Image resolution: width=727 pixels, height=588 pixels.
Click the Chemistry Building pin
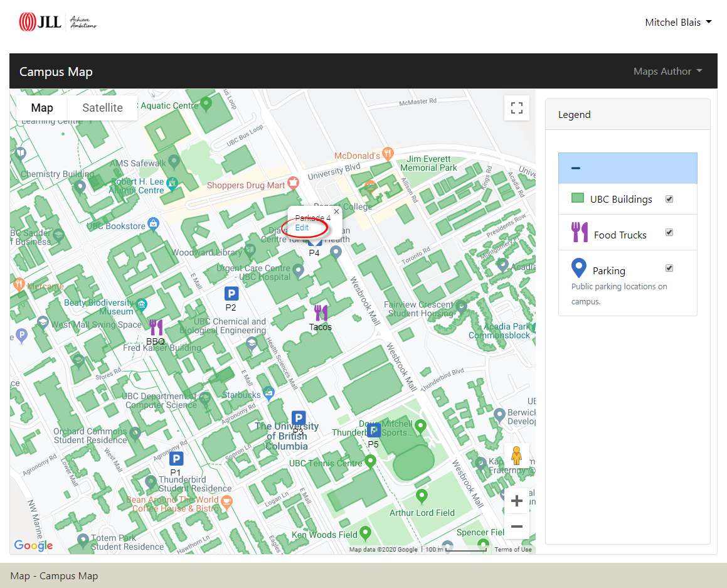coord(80,186)
